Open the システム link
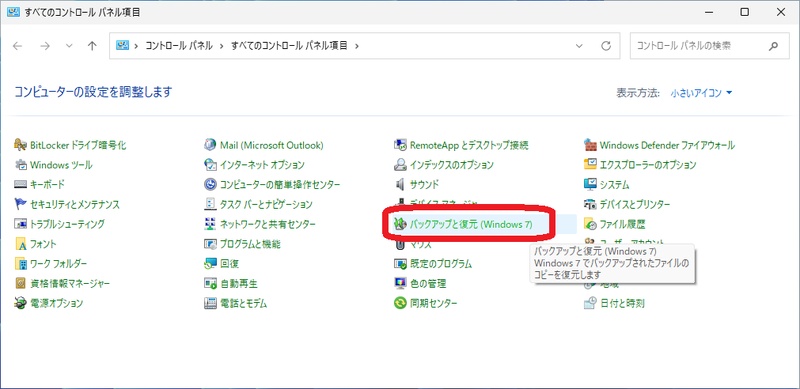Screen dimensions: 800x389 (614, 184)
